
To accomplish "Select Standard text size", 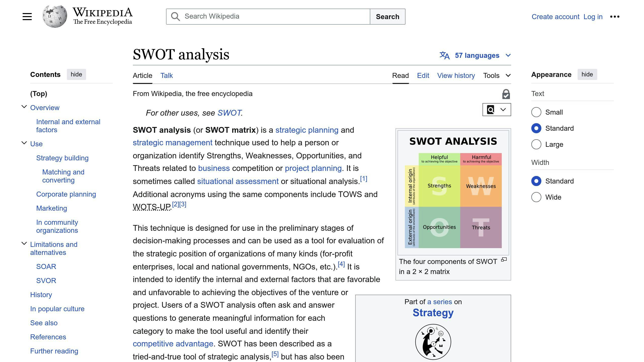I will [x=536, y=128].
